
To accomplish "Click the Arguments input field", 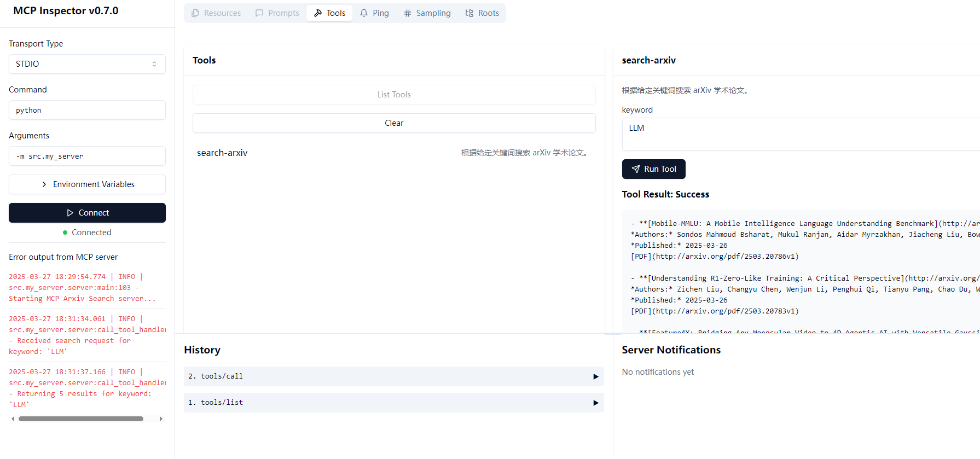I will (87, 156).
